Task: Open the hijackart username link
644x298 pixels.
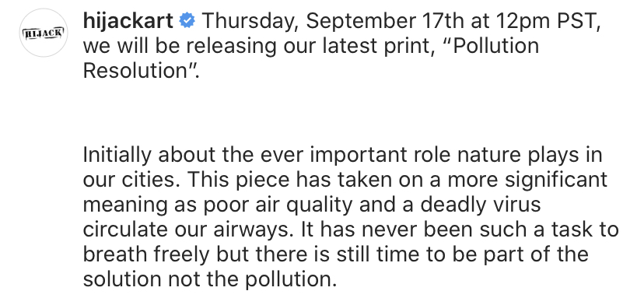Action: [128, 21]
